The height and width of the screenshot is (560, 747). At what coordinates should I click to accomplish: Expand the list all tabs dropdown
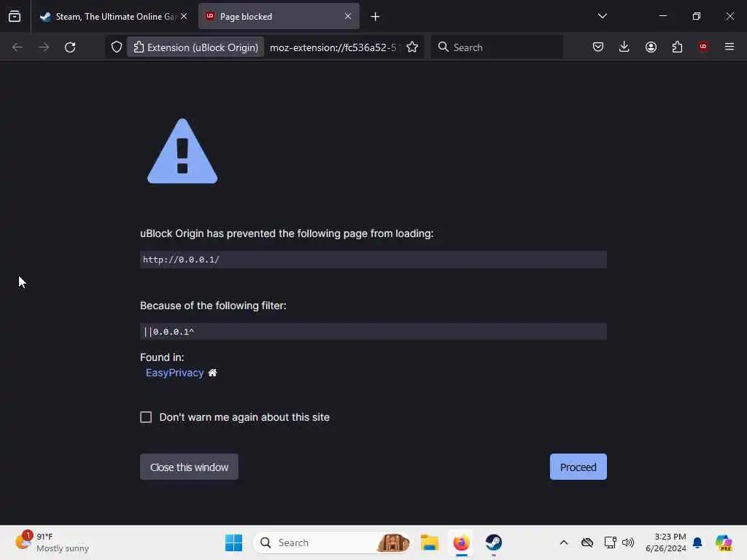(x=602, y=16)
